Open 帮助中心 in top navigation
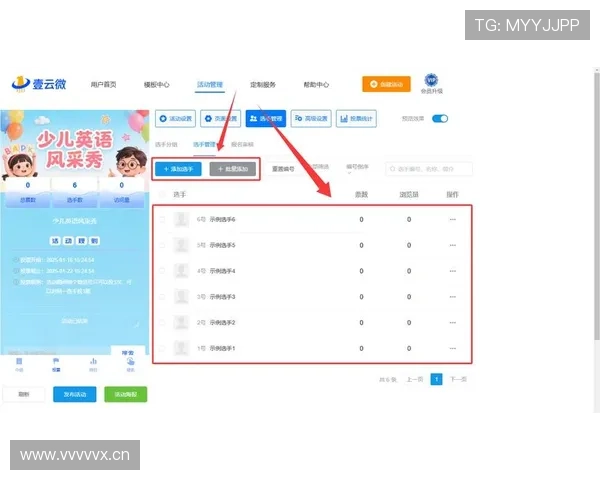600x480 pixels. point(316,85)
